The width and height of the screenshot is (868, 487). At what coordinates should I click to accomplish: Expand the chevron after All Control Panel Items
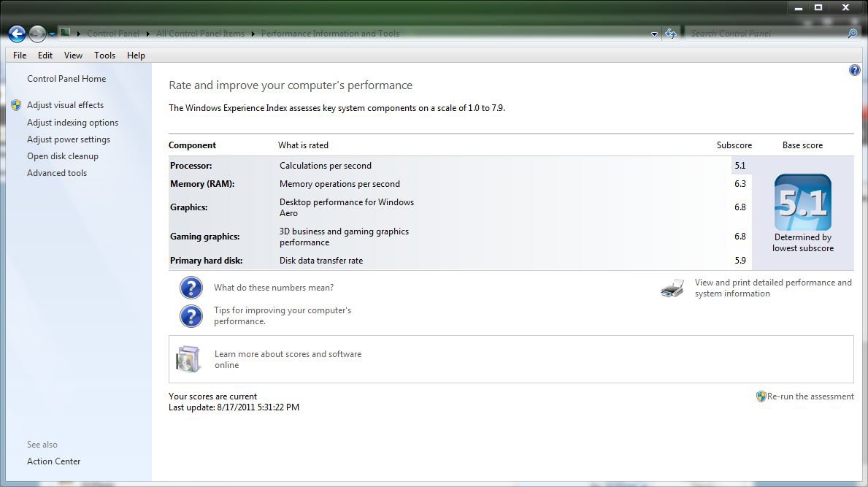253,34
